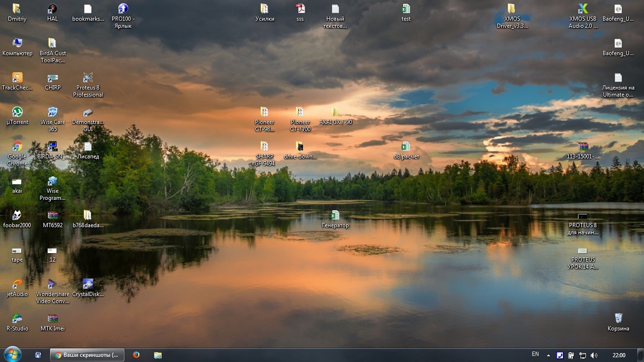This screenshot has width=644, height=362.
Task: Select the jetAudio desktop icon
Action: coord(17,285)
